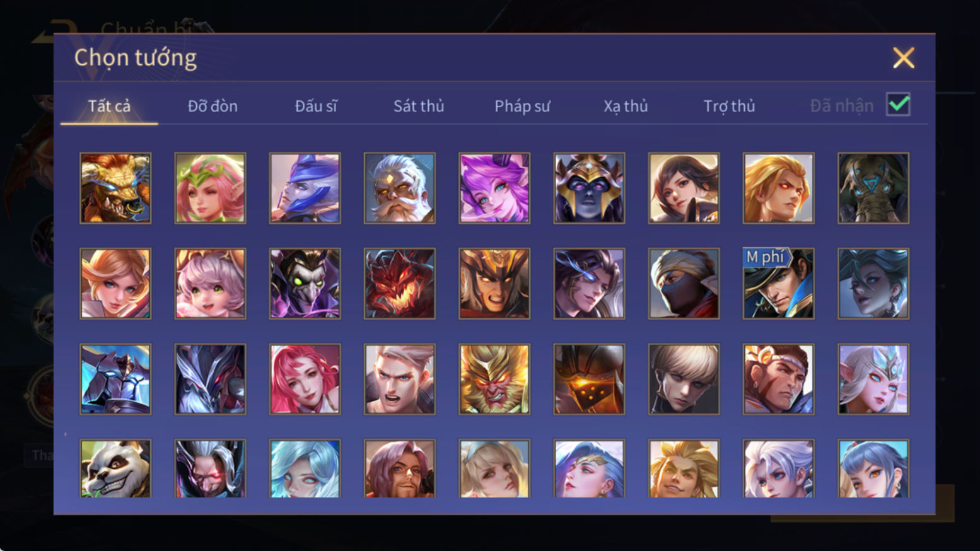Select the elephant-masked hero portrait
Screen dimensions: 980x551
pos(873,188)
